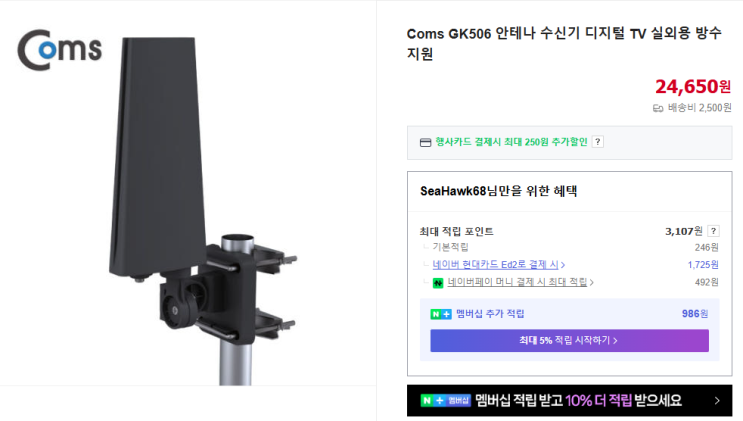Click 행사카드 결제시 최대 250원 추가할인 text
This screenshot has width=743, height=421.
pyautogui.click(x=511, y=142)
